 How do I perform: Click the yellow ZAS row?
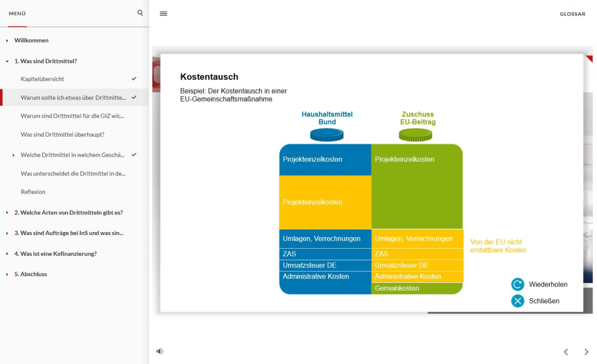(x=417, y=254)
